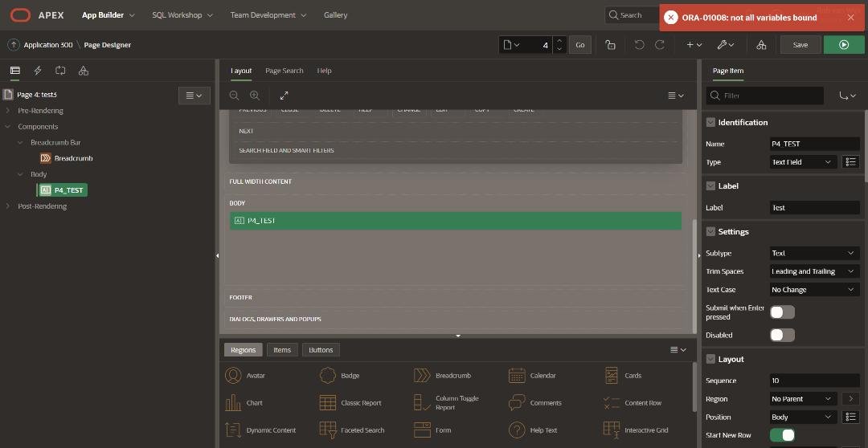This screenshot has width=868, height=448.
Task: Select P4_TEST item in layout body
Action: click(455, 221)
